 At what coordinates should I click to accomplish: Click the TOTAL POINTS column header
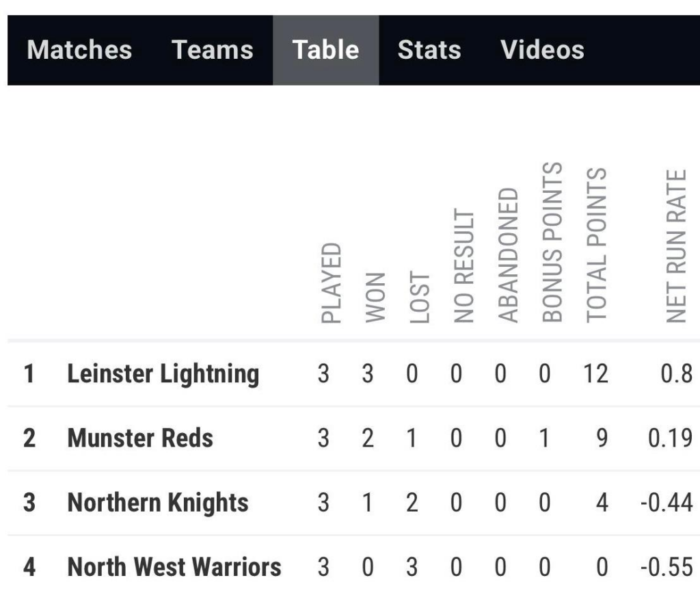(x=596, y=245)
